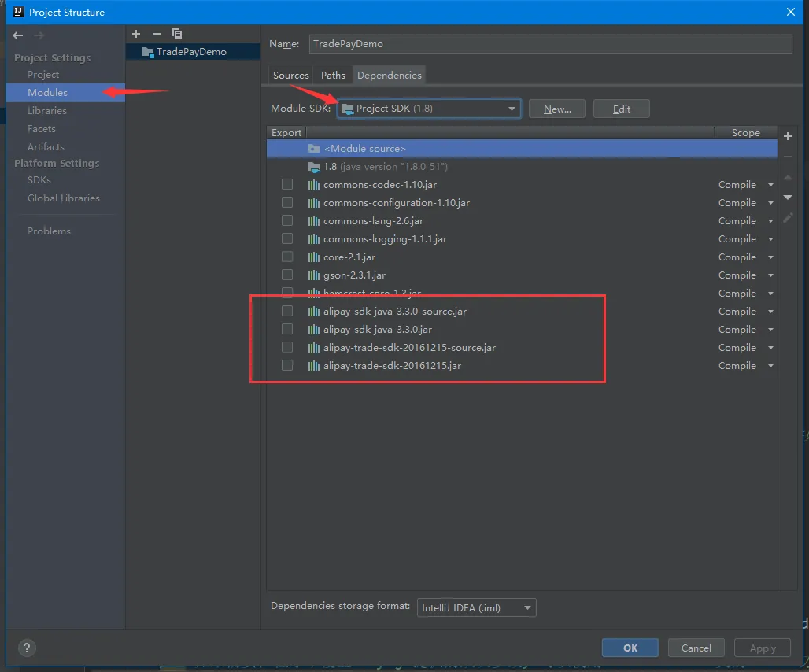Click the Edit SDK button

pyautogui.click(x=621, y=109)
